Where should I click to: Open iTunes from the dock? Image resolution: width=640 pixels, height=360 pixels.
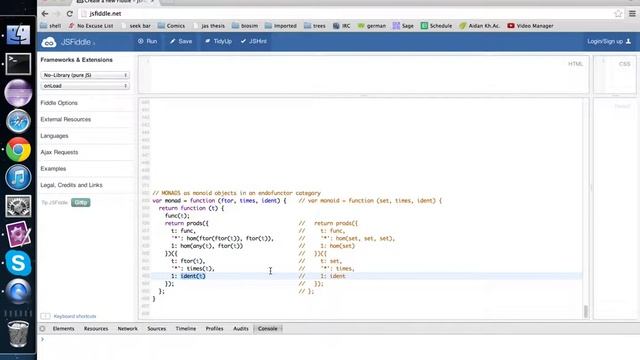click(18, 178)
